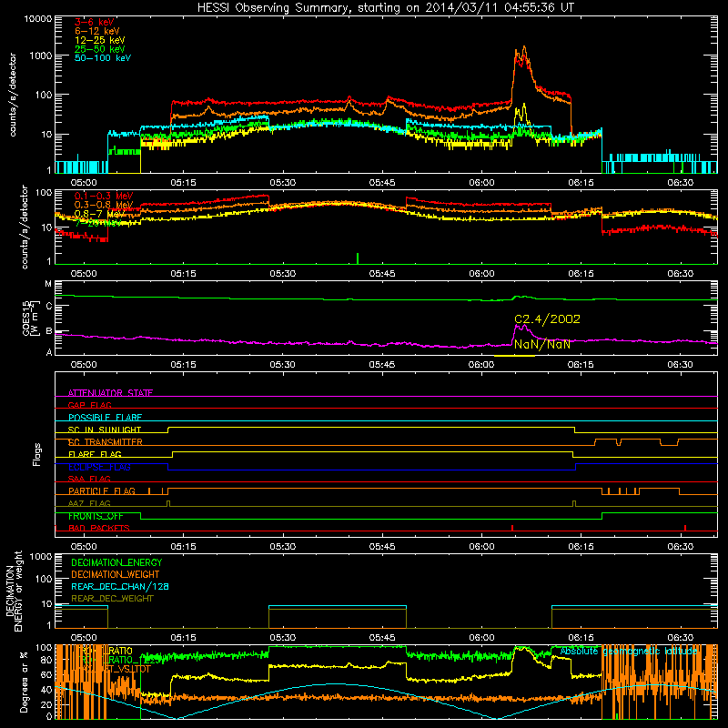Click the GAP_FLAG label
728x728 pixels.
coord(89,405)
